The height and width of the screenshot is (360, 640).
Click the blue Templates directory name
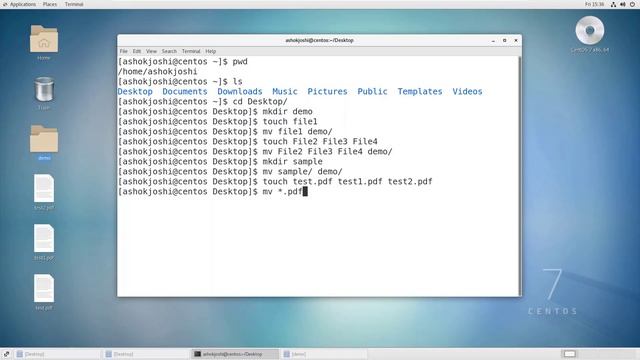coord(420,91)
